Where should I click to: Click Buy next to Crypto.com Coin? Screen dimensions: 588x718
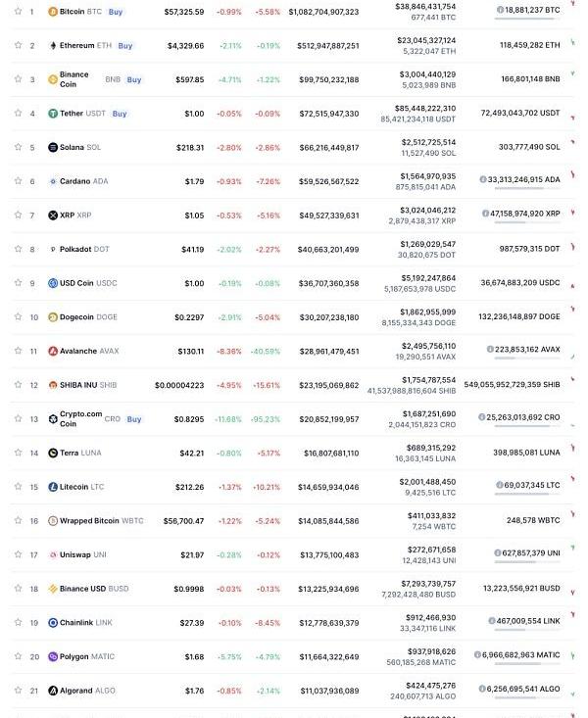click(x=134, y=419)
